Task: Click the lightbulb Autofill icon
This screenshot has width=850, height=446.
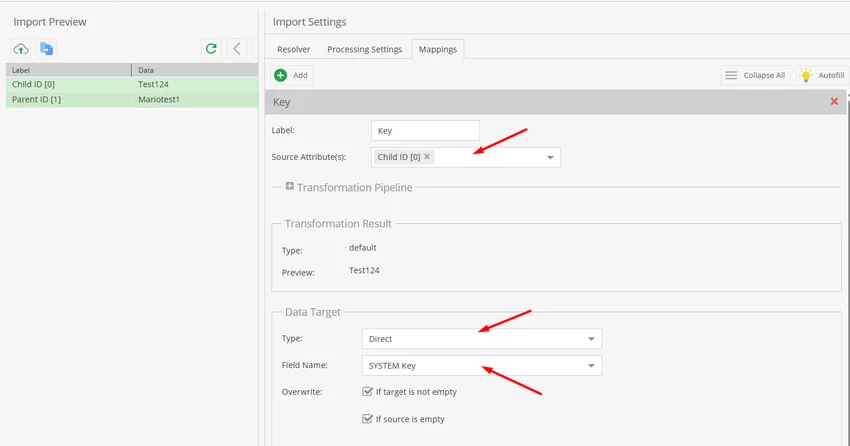Action: click(x=806, y=75)
